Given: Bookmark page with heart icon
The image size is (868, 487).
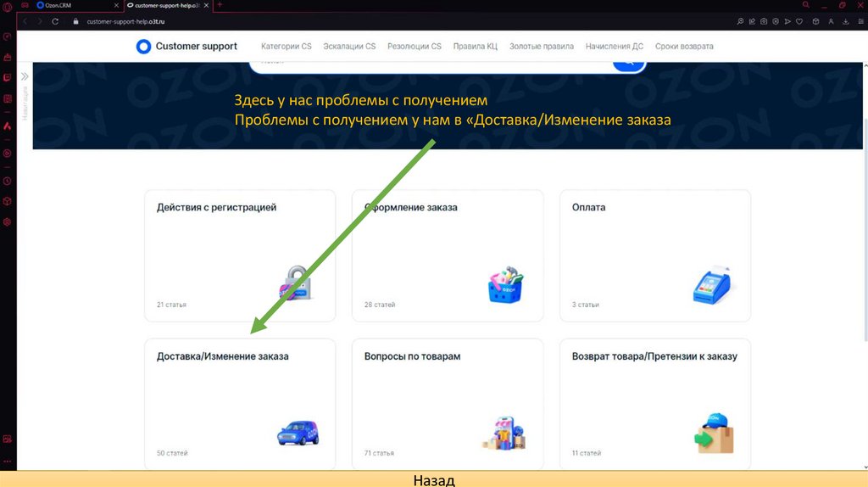Looking at the screenshot, I should click(x=799, y=21).
